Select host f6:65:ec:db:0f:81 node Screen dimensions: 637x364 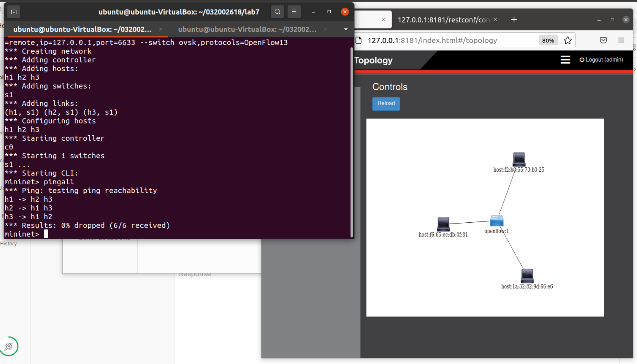coord(443,224)
